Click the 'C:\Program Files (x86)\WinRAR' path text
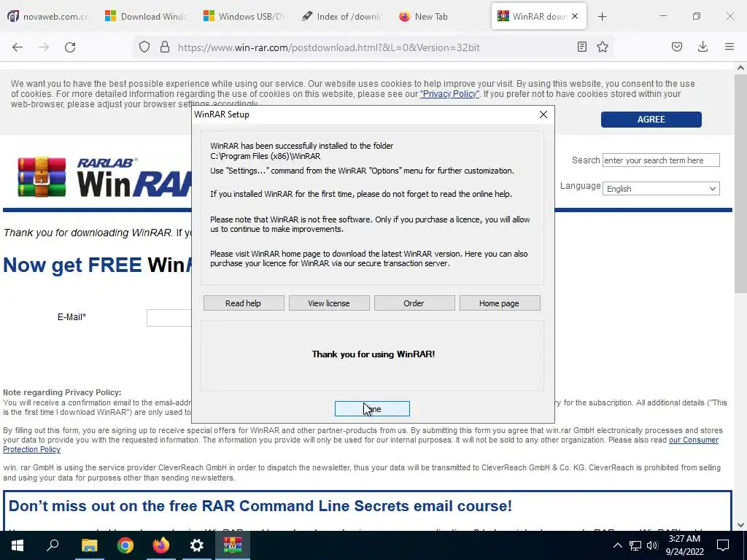 tap(266, 156)
